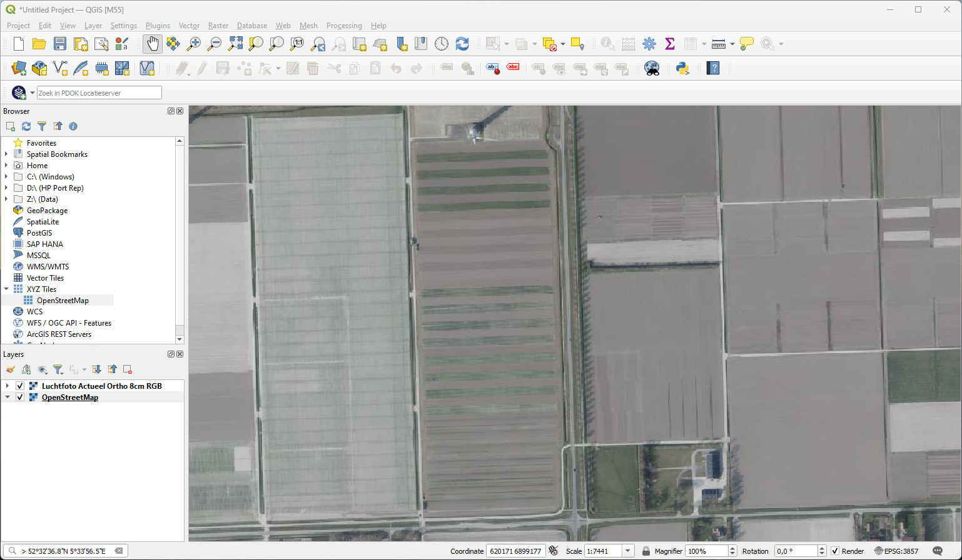The image size is (962, 560).
Task: Click the EPSG:3857 CRS button
Action: coord(896,551)
